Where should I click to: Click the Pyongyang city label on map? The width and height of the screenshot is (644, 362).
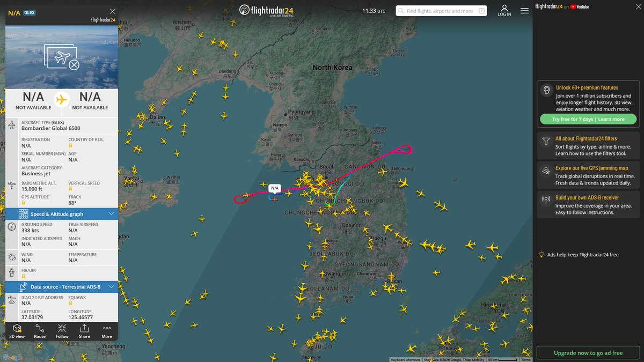301,112
